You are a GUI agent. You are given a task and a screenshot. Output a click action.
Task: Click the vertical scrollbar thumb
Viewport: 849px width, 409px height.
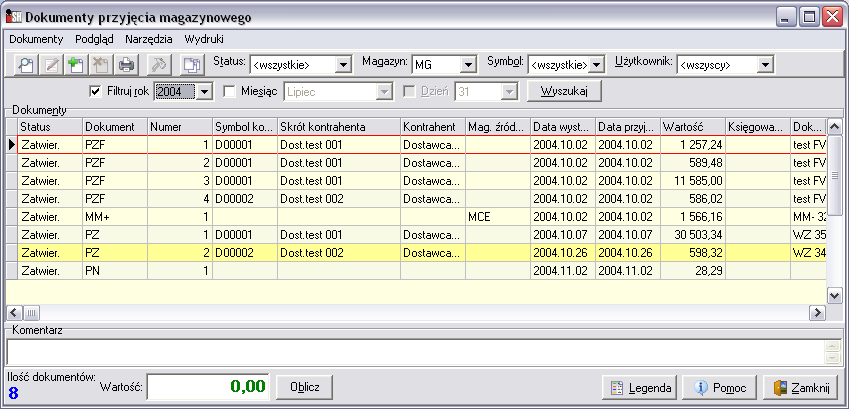click(834, 174)
